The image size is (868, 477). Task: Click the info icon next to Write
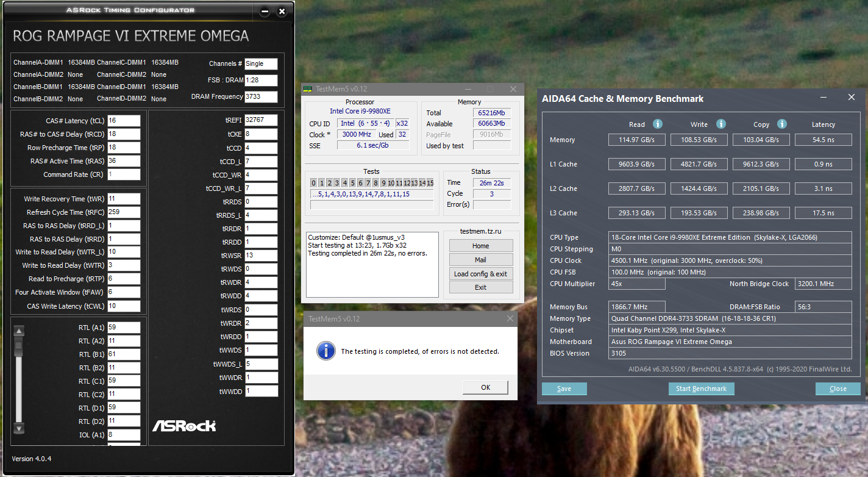click(x=720, y=124)
